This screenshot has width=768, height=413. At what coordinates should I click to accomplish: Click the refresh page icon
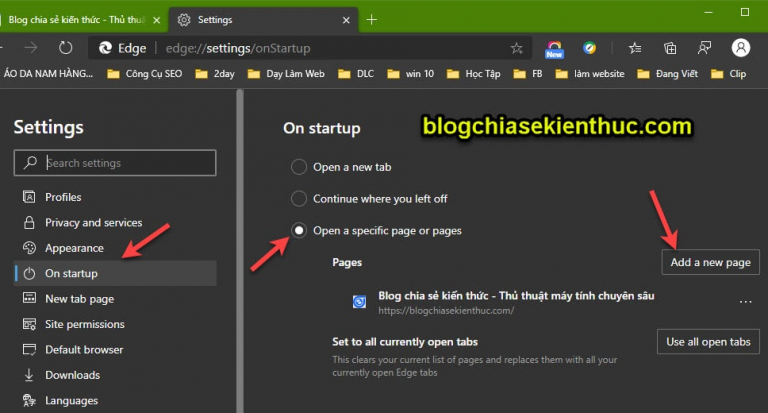(66, 48)
